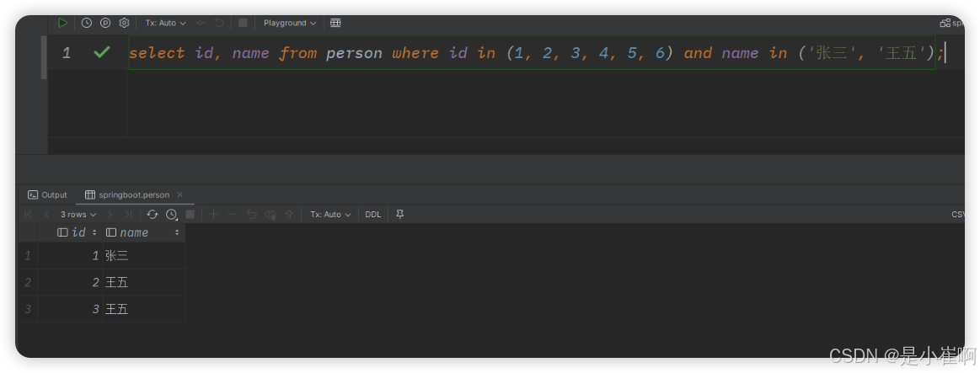
Task: Open the 3 rows page size dropdown
Action: click(78, 215)
